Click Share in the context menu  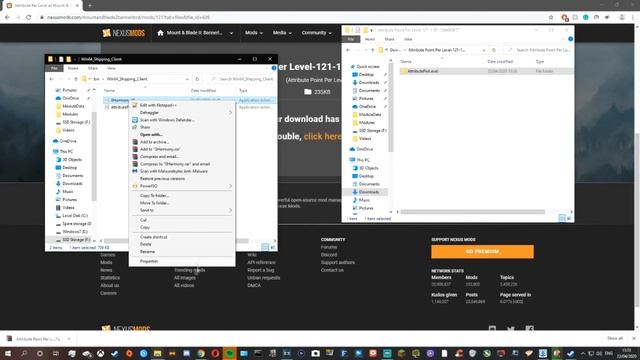[x=145, y=127]
